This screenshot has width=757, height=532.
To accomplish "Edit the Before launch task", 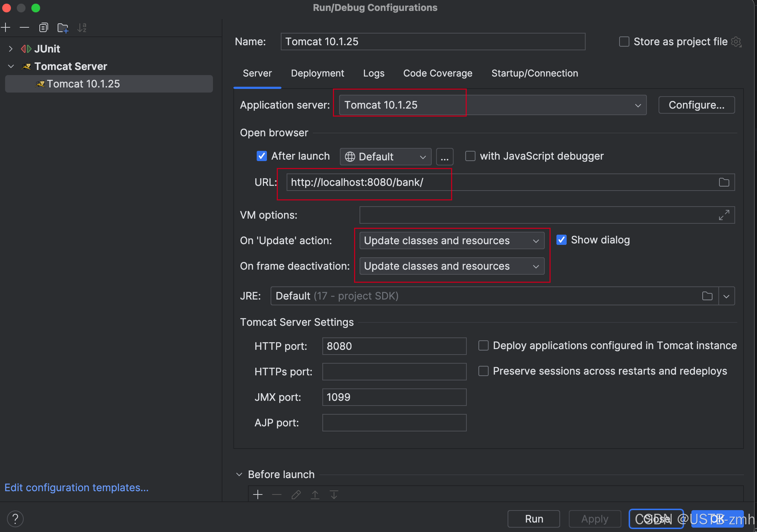I will pos(296,495).
